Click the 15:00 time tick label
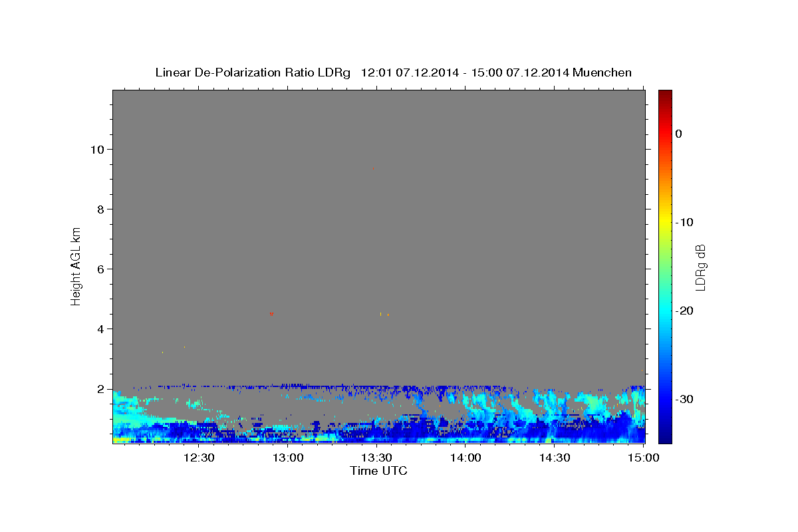Viewport: 798px width, 532px height. [643, 458]
